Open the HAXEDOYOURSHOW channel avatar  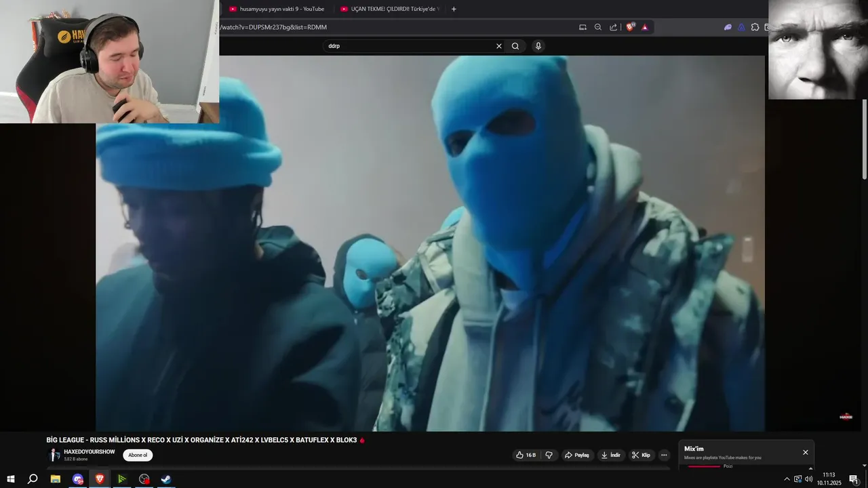click(x=54, y=455)
